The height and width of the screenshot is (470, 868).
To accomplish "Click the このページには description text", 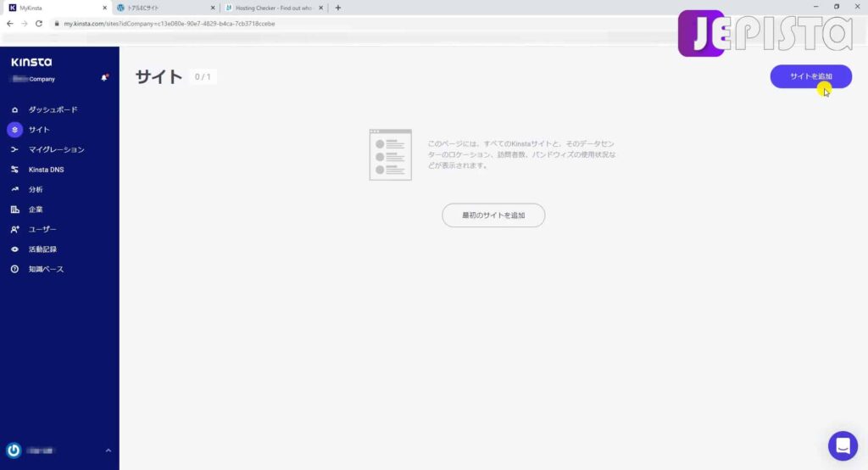I will (x=521, y=154).
